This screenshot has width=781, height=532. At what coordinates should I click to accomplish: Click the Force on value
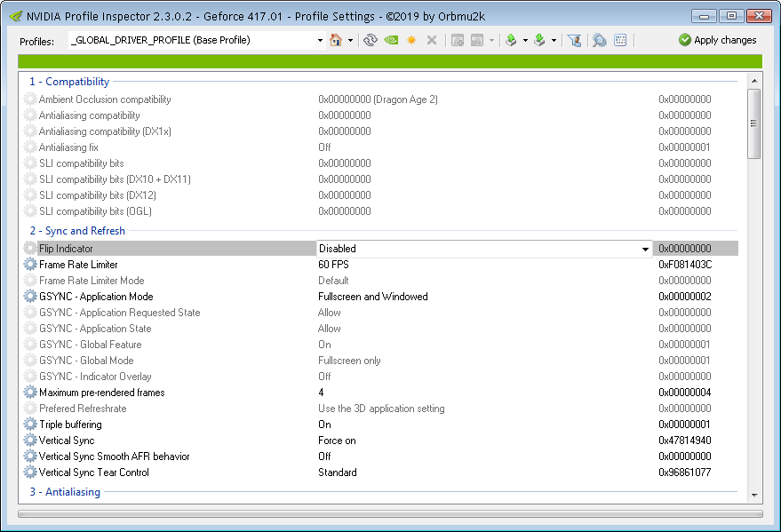337,441
